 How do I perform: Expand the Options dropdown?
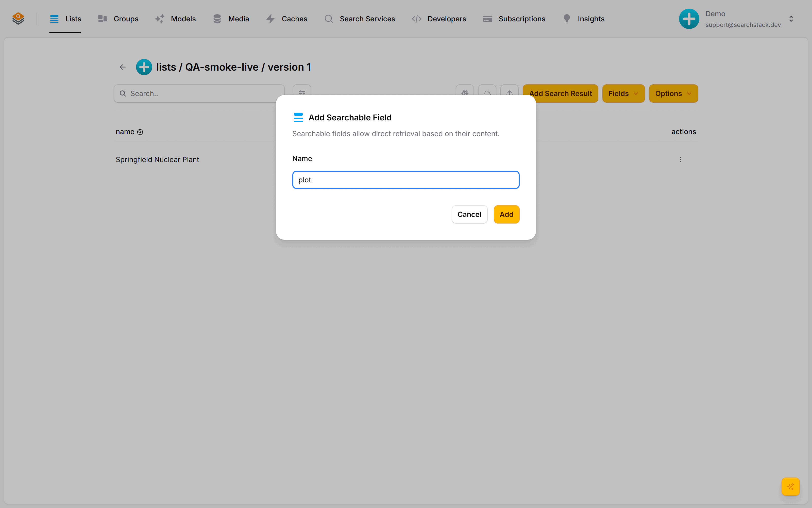coord(673,93)
